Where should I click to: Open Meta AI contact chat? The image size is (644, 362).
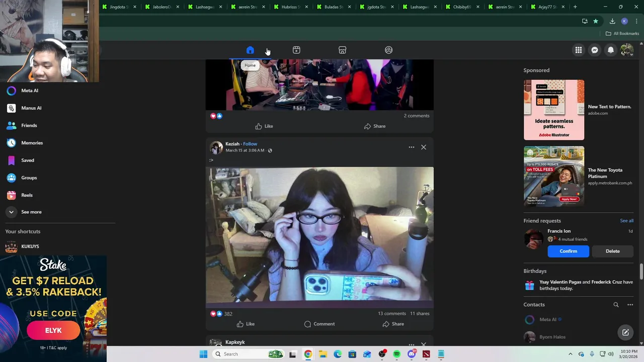pos(543,319)
